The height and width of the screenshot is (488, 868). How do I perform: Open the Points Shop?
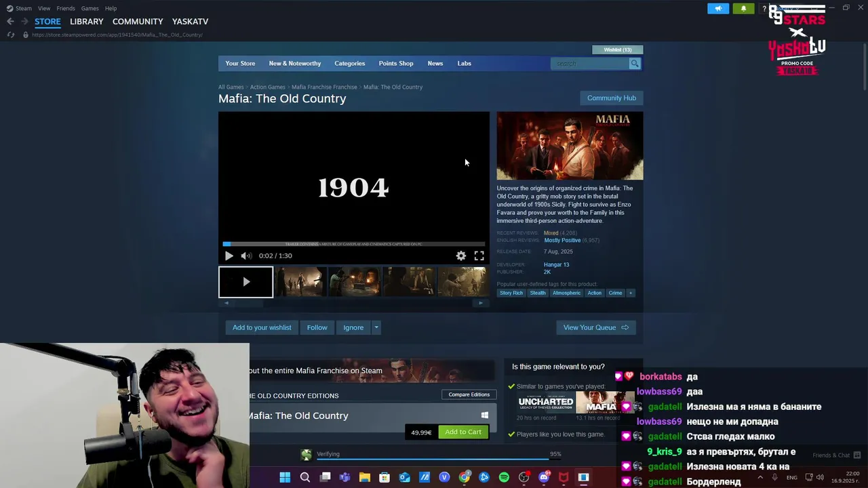[396, 64]
